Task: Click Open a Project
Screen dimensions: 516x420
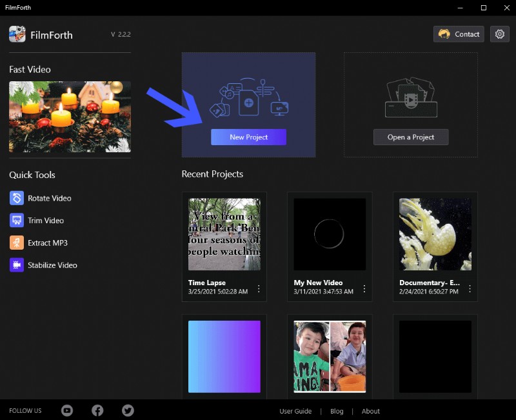Action: click(411, 137)
